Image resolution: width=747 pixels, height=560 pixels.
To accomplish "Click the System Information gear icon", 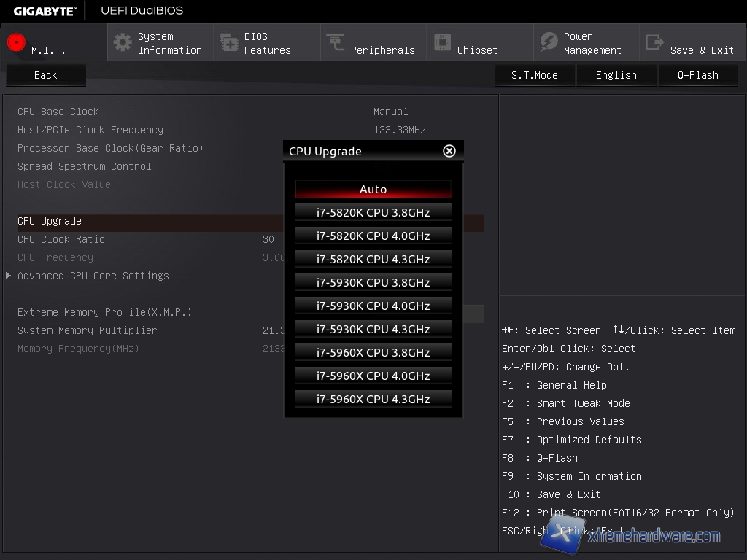I will coord(123,42).
